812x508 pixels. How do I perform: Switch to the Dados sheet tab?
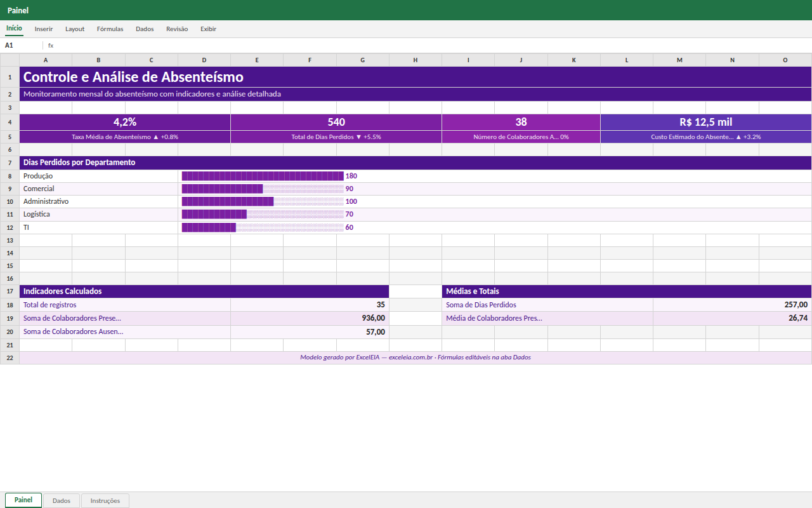(62, 501)
